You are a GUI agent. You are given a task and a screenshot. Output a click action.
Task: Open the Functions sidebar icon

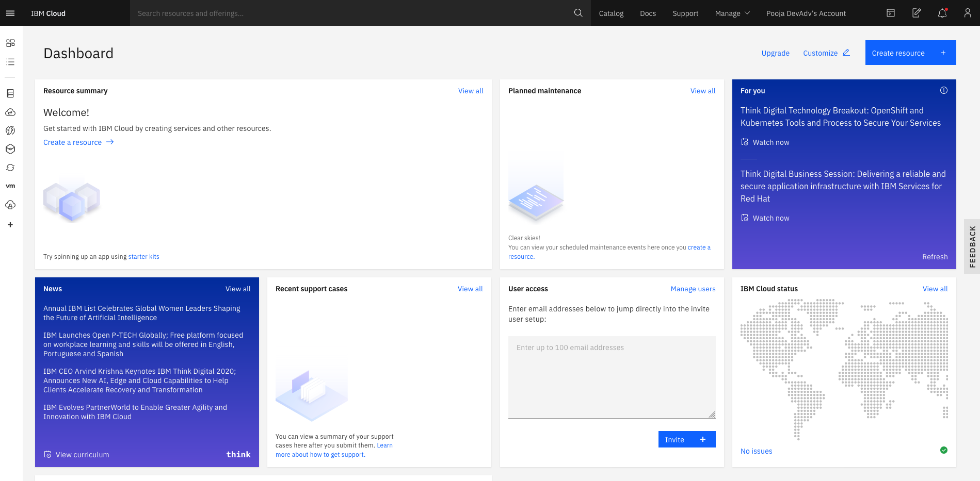click(10, 130)
